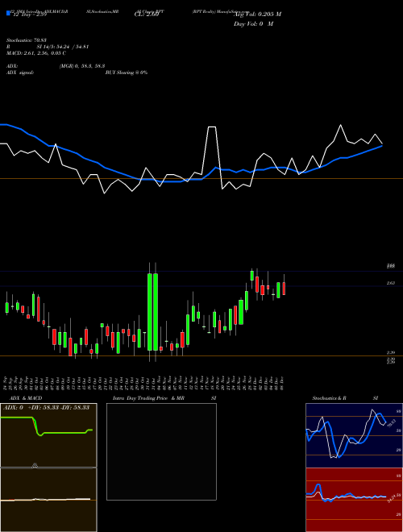Click the '(MGR) 6, 58.3, 58.3' ADX values
Screen dimensions: 403x532
(x=82, y=66)
